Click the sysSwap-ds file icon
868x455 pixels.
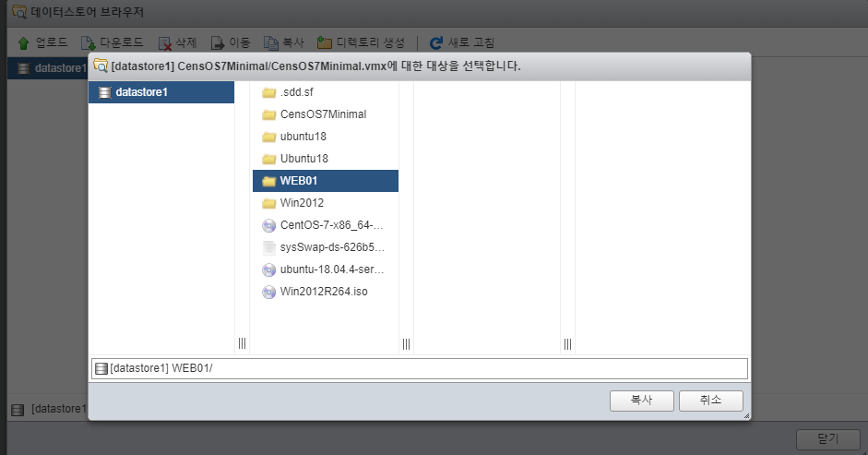coord(269,247)
